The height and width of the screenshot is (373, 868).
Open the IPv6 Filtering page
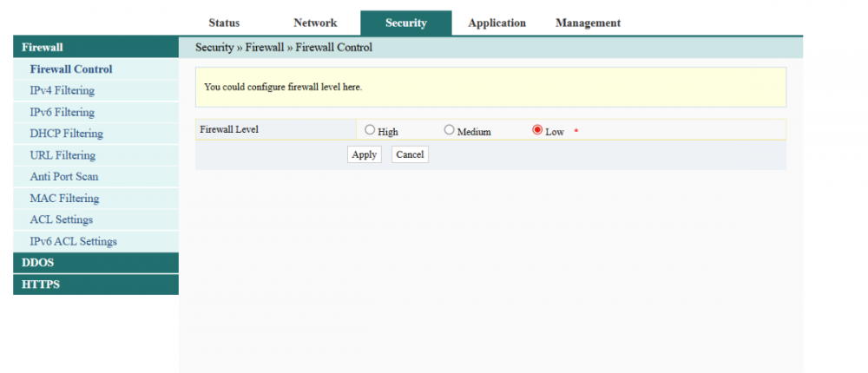coord(62,112)
